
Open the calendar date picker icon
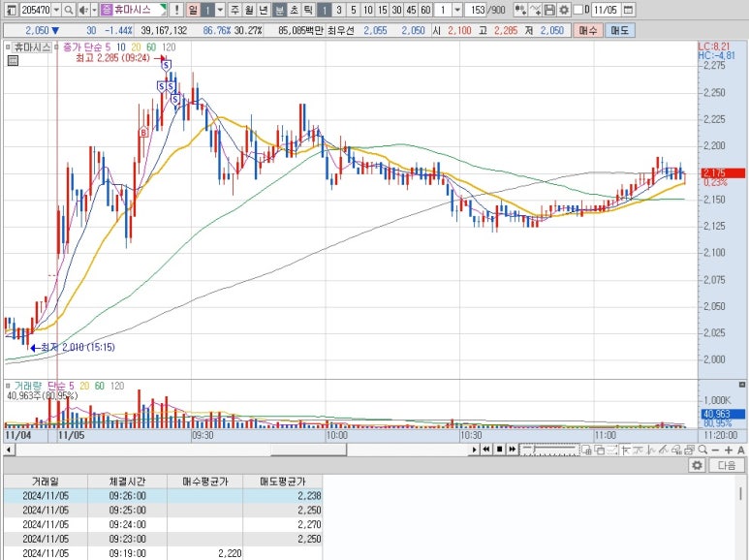pyautogui.click(x=629, y=10)
